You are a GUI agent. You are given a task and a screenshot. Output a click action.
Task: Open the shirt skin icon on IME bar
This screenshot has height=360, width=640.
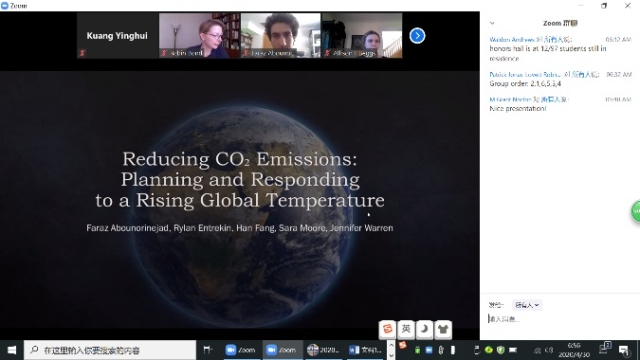point(443,329)
